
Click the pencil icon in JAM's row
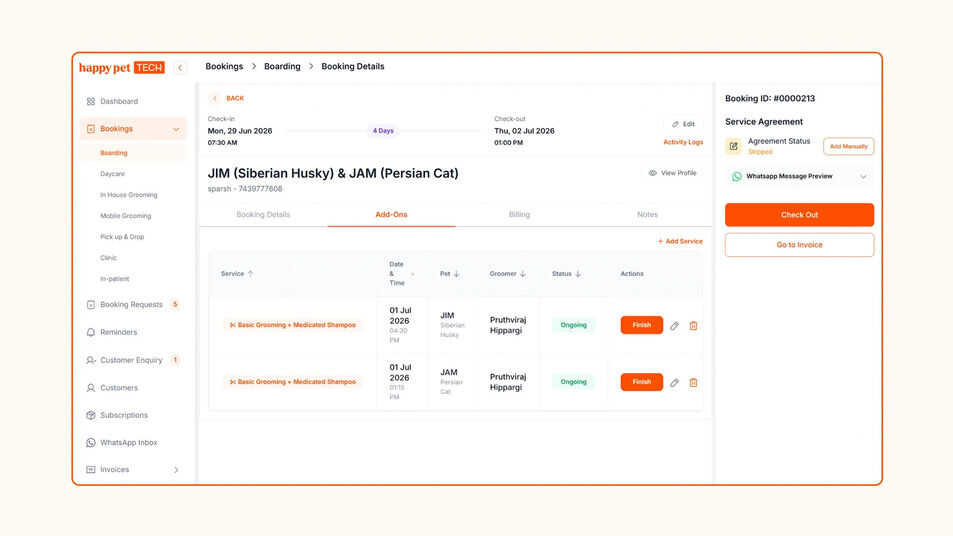coord(674,383)
